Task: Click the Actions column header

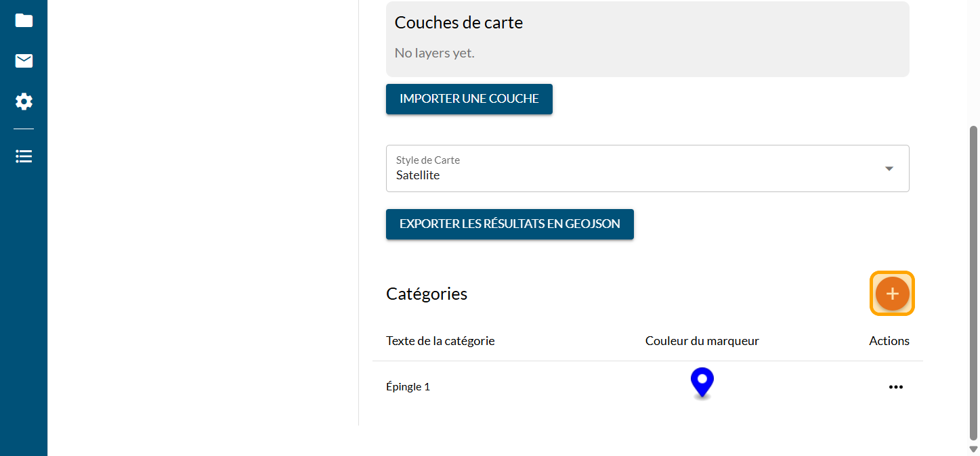Action: [x=889, y=341]
